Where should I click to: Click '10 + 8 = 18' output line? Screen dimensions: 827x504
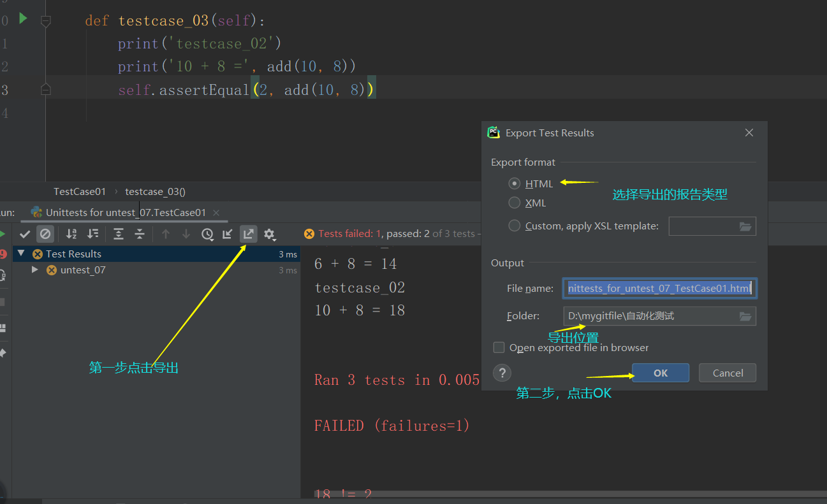[x=360, y=310]
